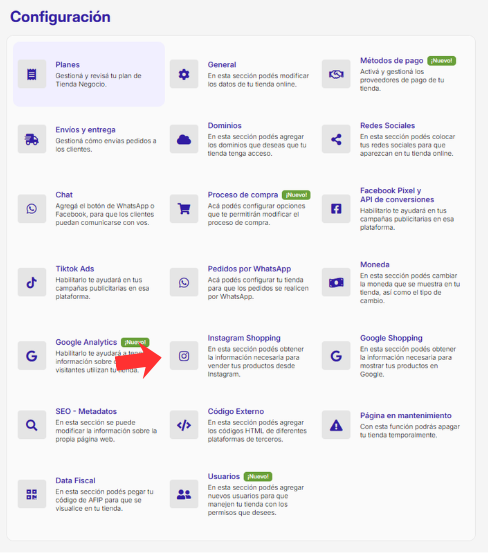488x554 pixels.
Task: Open the Planes receipt icon
Action: coord(32,74)
